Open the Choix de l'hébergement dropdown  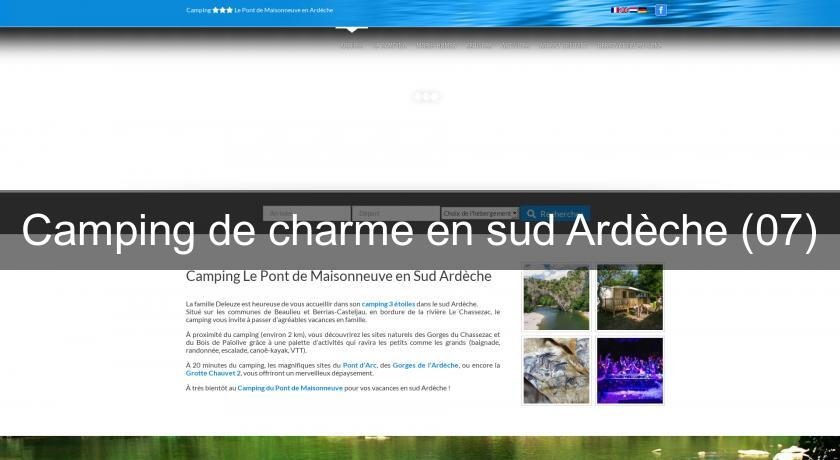click(480, 213)
